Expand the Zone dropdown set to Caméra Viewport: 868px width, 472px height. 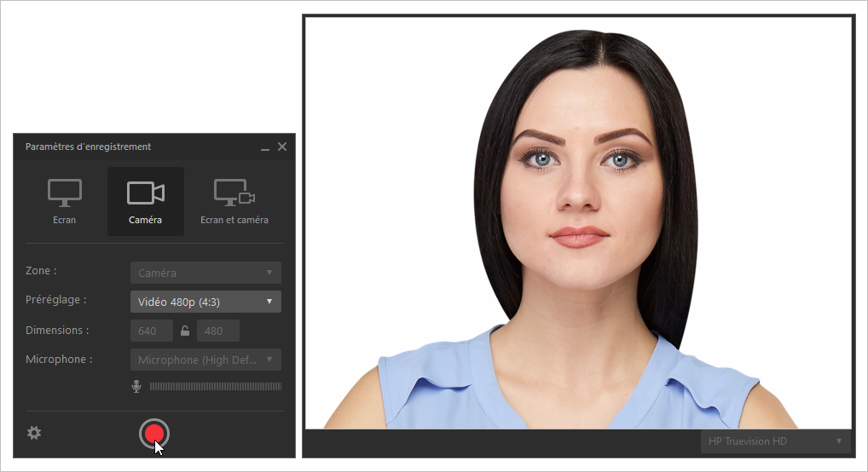[x=205, y=273]
